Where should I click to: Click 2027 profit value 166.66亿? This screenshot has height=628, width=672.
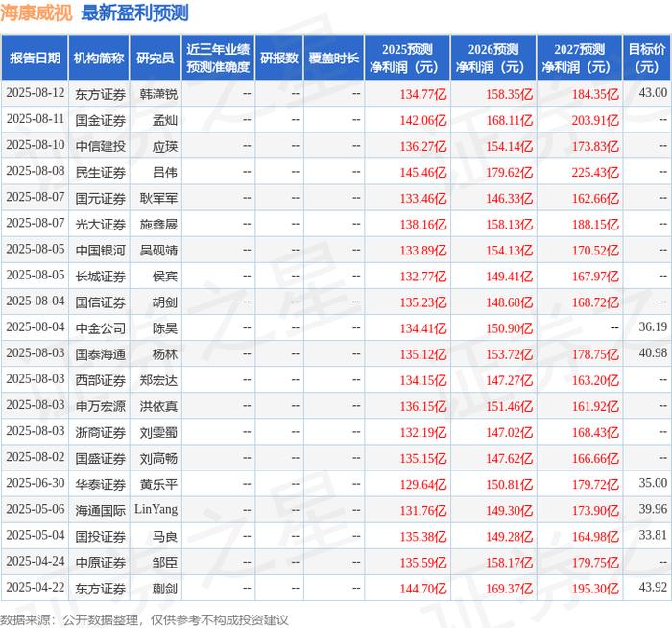point(595,459)
